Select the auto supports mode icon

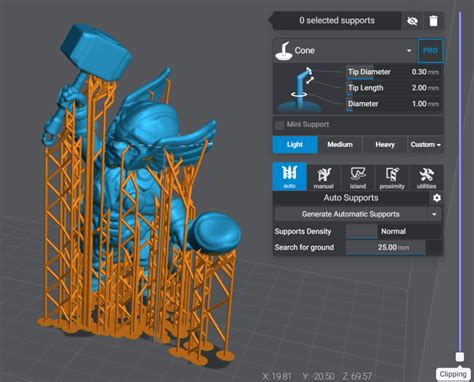point(289,177)
